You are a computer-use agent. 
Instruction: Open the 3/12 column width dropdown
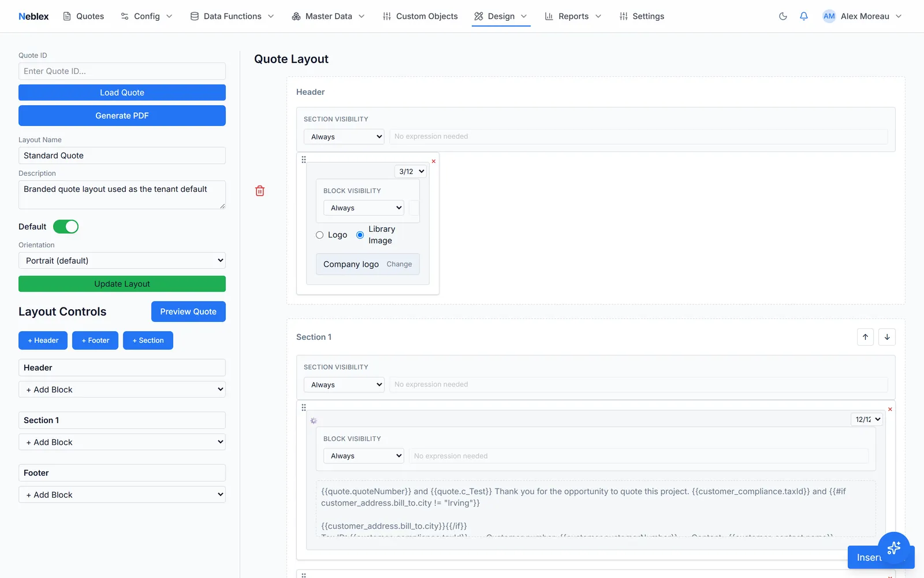[x=411, y=172]
